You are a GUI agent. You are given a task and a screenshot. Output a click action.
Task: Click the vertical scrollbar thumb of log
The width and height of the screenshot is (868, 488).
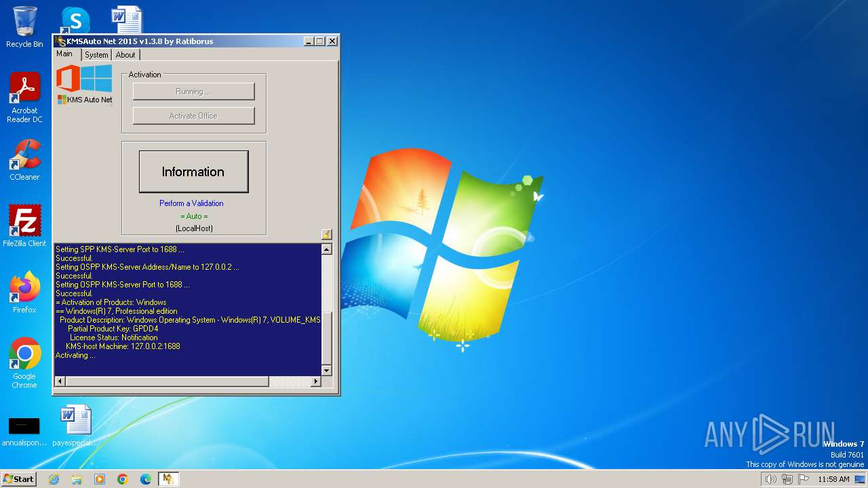point(326,338)
